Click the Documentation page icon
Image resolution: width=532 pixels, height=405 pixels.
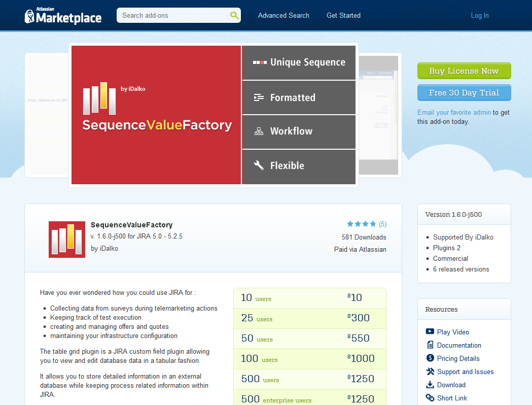coord(430,345)
